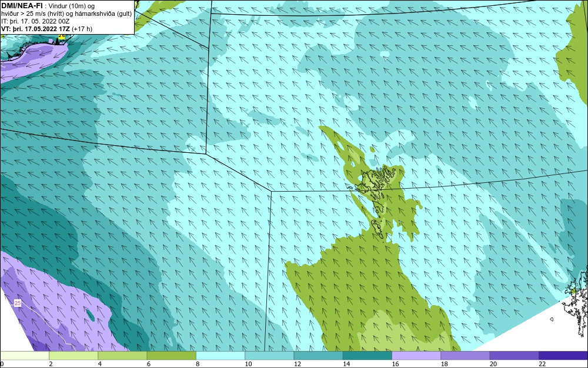
Task: Click the 16–18 m/s lavender legend swatch
Action: coord(416,356)
